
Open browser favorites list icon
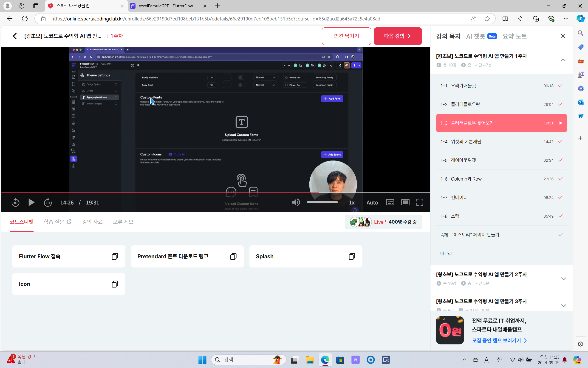point(520,19)
